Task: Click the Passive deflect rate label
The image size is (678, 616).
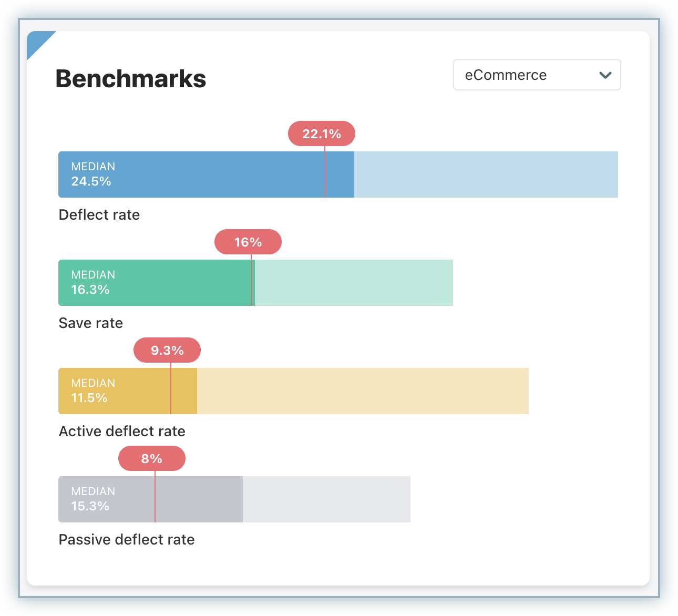Action: click(127, 540)
